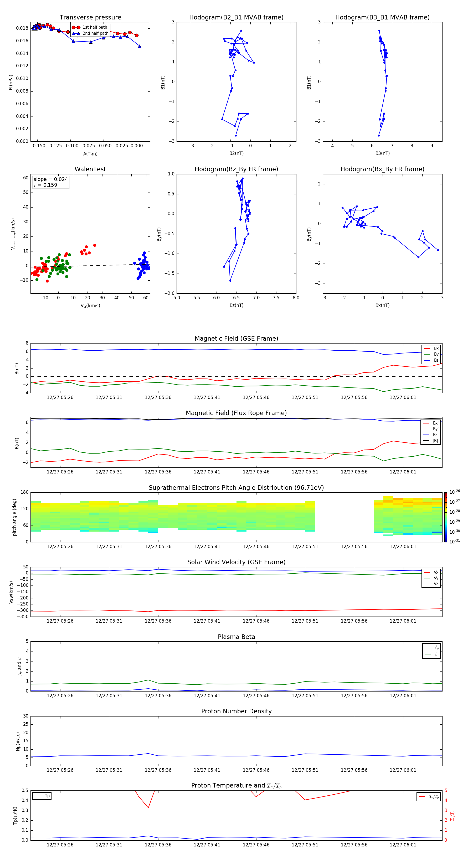Click the Tp legend box
The image size is (473, 868).
[x=42, y=796]
